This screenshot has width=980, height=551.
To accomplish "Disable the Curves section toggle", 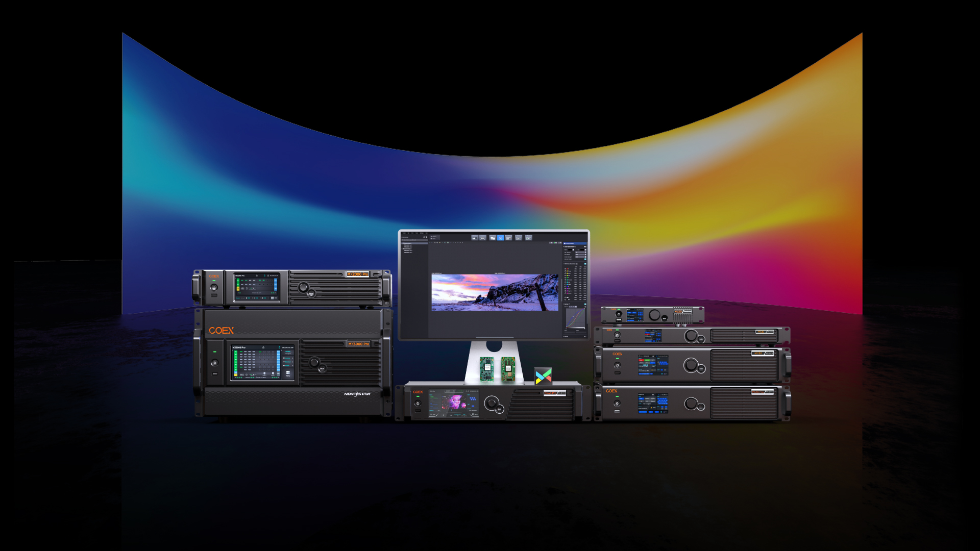I will (585, 304).
